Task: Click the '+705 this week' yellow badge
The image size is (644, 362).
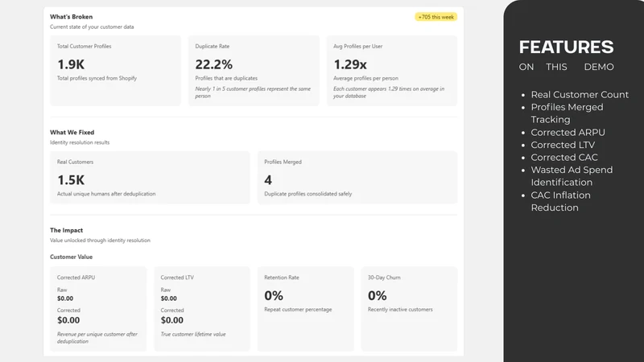Action: [436, 17]
